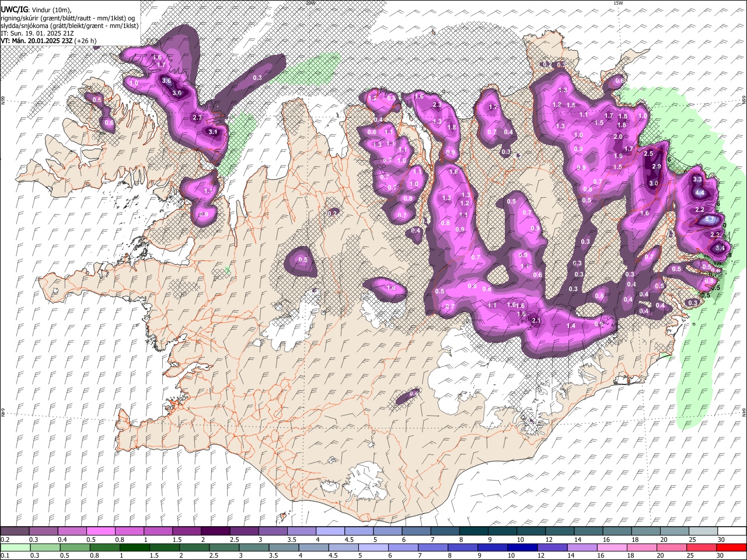Pick the dark purple-gray swatch above top-row '0.2'
Viewport: 747px width, 560px height.
15,531
